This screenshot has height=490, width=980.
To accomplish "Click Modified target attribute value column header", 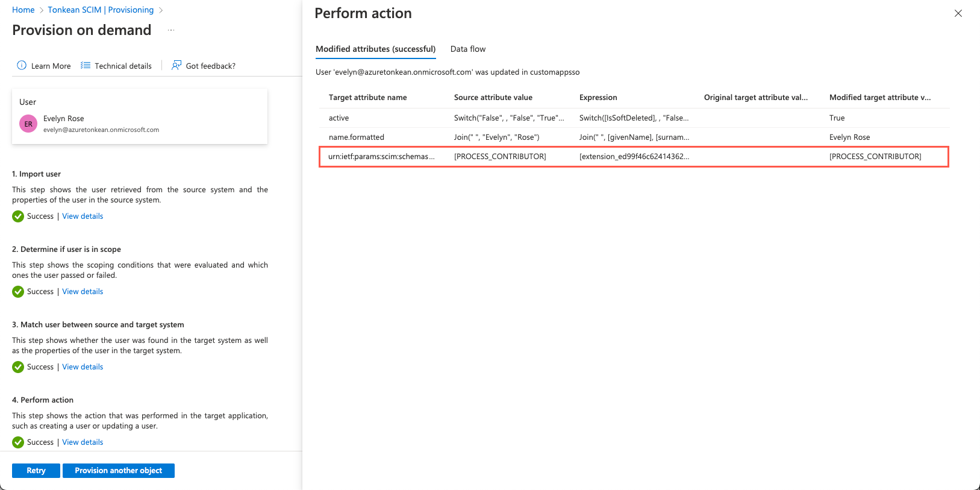I will 880,97.
